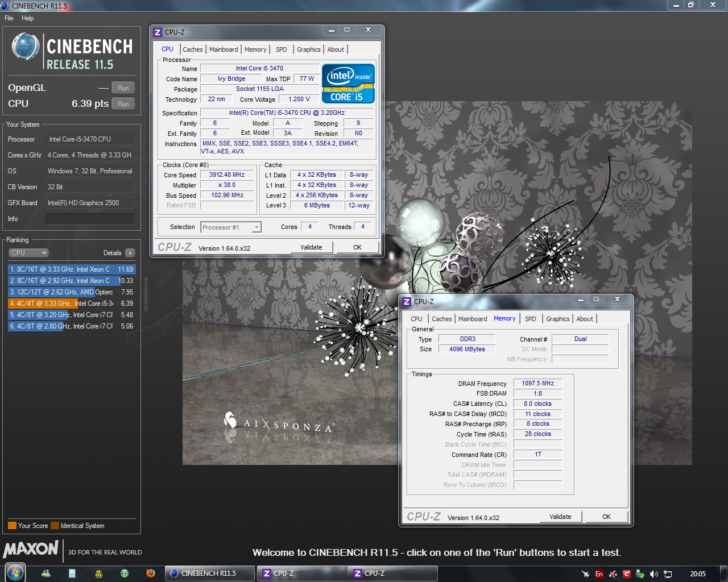Click Validate in the Processor CPU-Z window
728x582 pixels.
(311, 247)
